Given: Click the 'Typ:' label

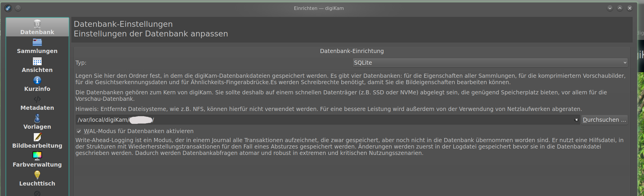Looking at the screenshot, I should pos(81,63).
